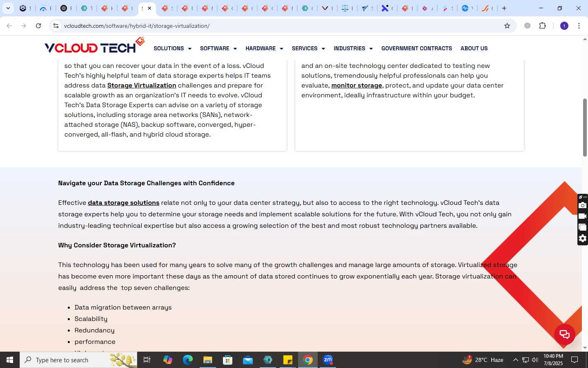Open the Mail app from the taskbar
Image resolution: width=588 pixels, height=368 pixels.
pyautogui.click(x=248, y=360)
